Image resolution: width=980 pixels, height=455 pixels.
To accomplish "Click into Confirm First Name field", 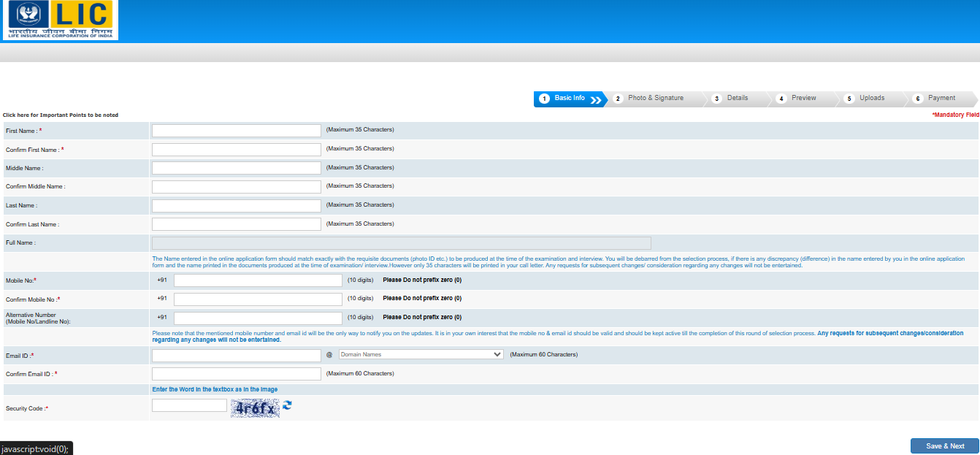I will click(236, 150).
